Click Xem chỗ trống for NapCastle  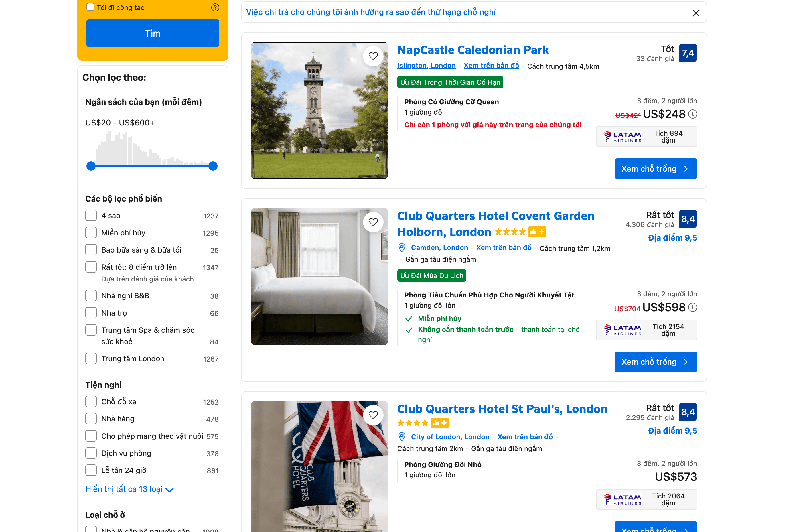click(655, 169)
